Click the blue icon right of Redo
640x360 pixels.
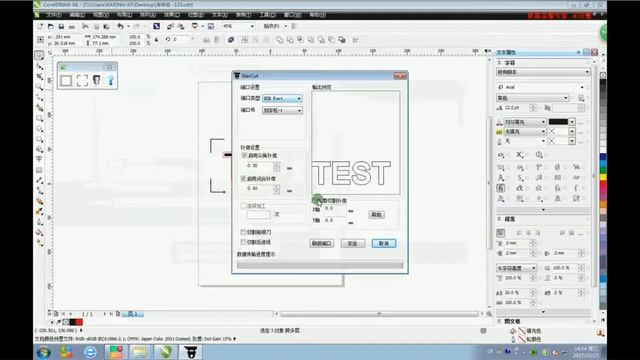click(156, 26)
